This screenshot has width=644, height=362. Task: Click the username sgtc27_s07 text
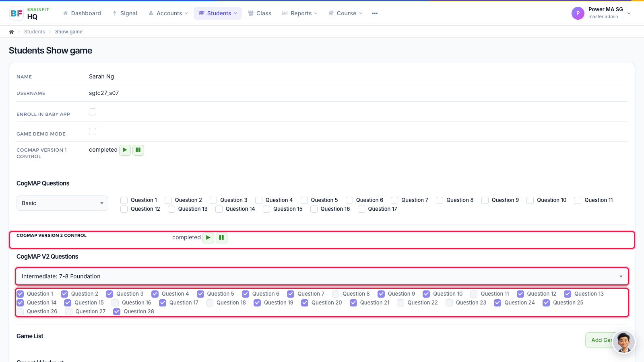(104, 93)
